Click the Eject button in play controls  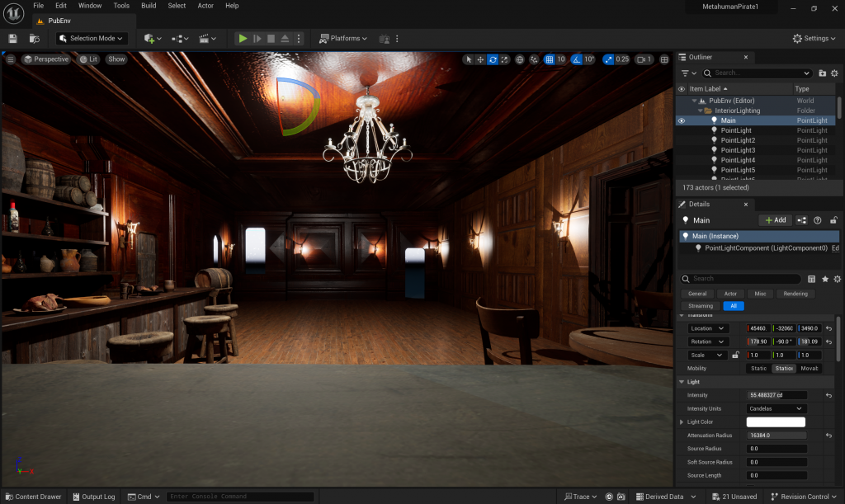click(x=285, y=38)
